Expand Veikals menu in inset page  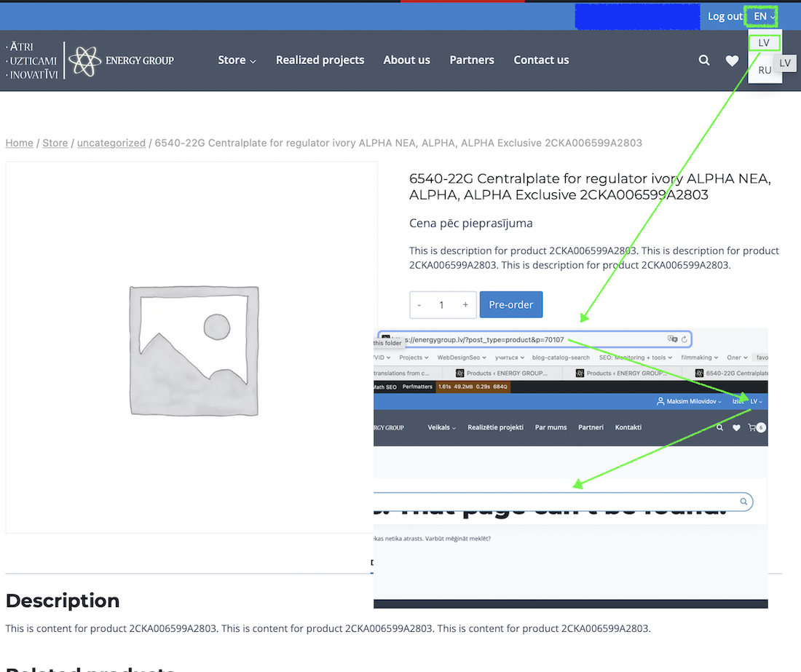(x=441, y=427)
